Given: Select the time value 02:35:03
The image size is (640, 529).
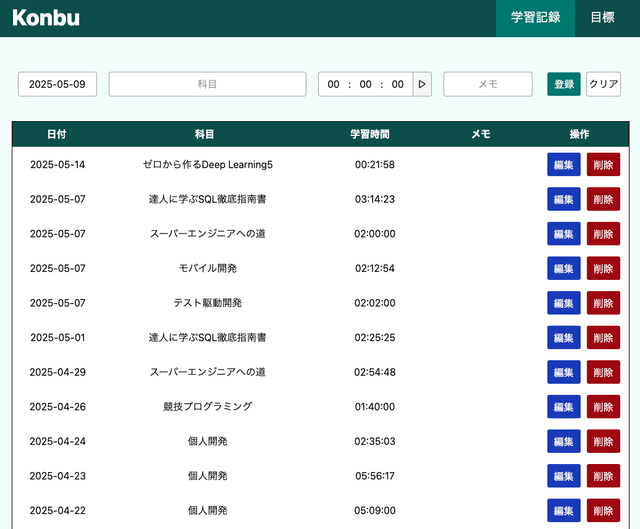Looking at the screenshot, I should point(375,441).
